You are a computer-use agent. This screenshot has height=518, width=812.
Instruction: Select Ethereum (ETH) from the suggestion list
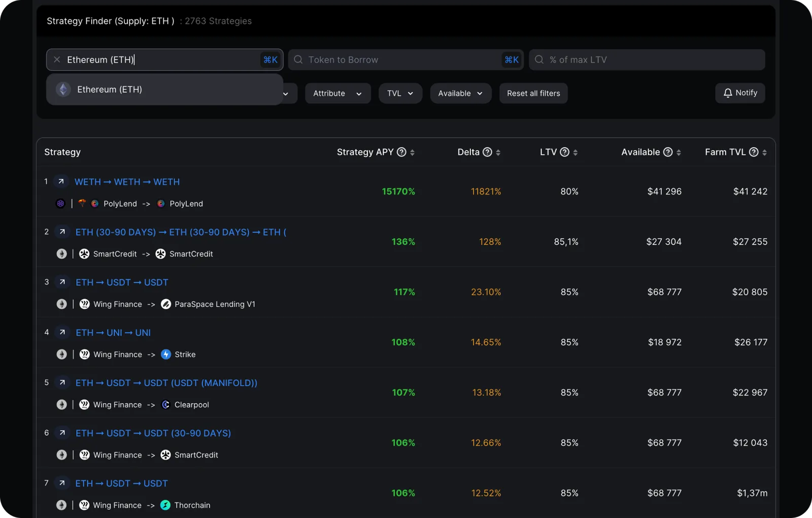(164, 89)
